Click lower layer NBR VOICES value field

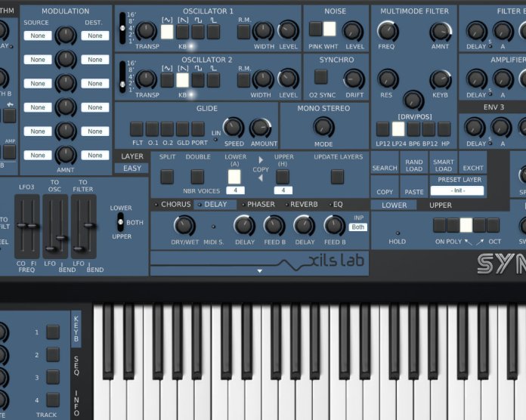click(235, 190)
